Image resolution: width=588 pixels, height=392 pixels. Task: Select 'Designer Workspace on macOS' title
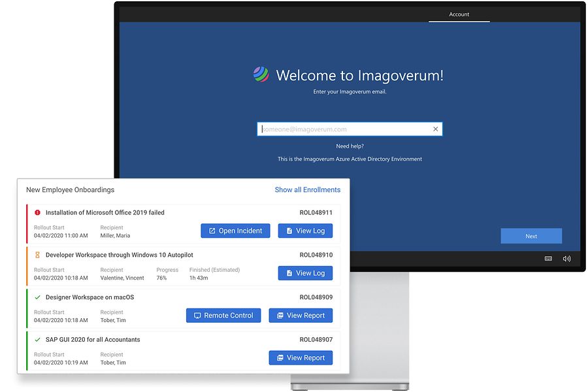point(90,297)
